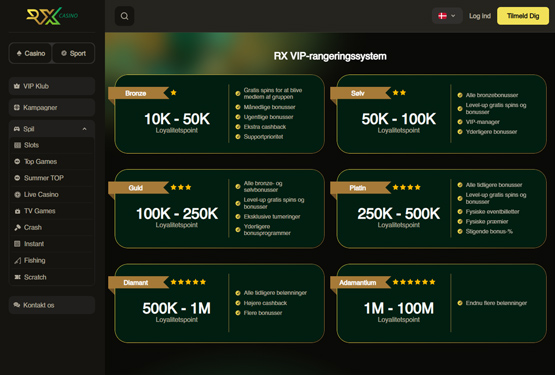Click the single star beside Bronze
This screenshot has height=375, width=555.
coord(173,92)
